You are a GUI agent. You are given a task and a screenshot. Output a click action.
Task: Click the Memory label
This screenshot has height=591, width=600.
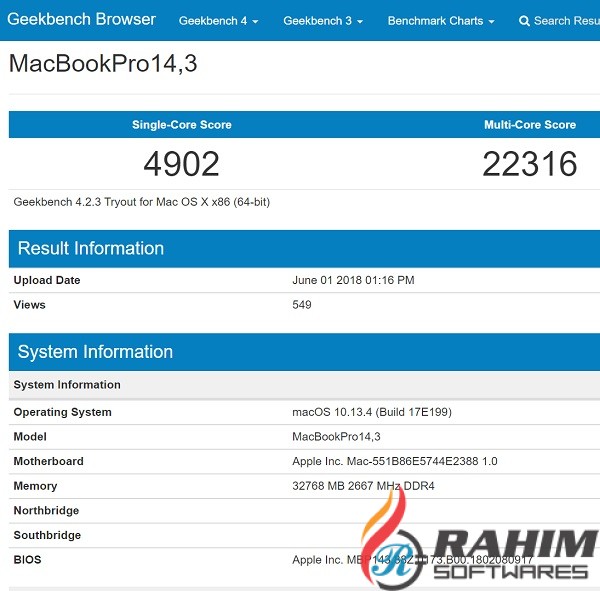coord(35,486)
